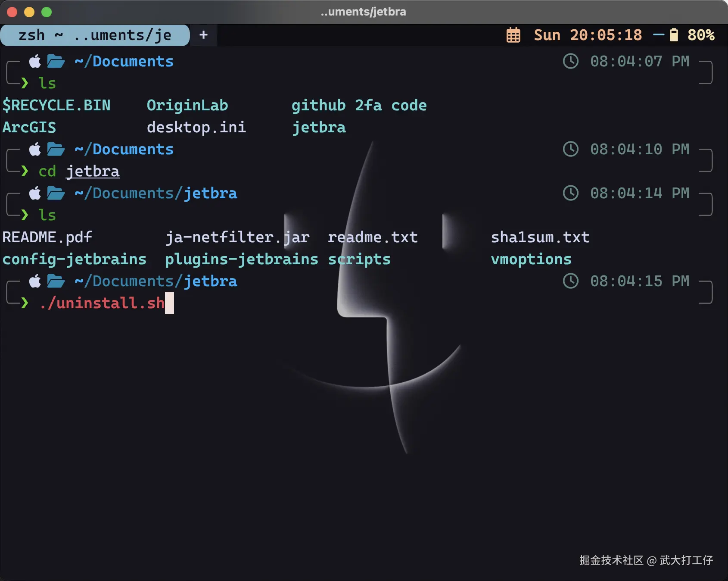Click the 08:04:10 PM timestamp

point(640,149)
